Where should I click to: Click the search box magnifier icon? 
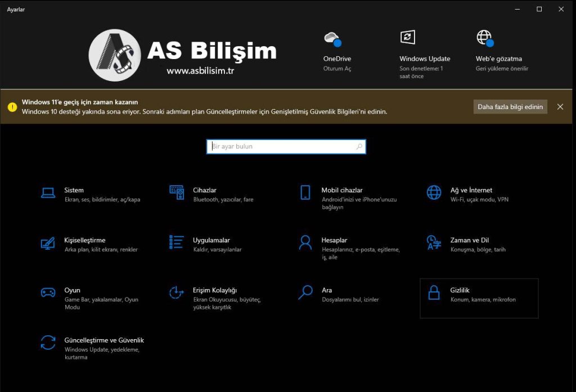click(359, 147)
